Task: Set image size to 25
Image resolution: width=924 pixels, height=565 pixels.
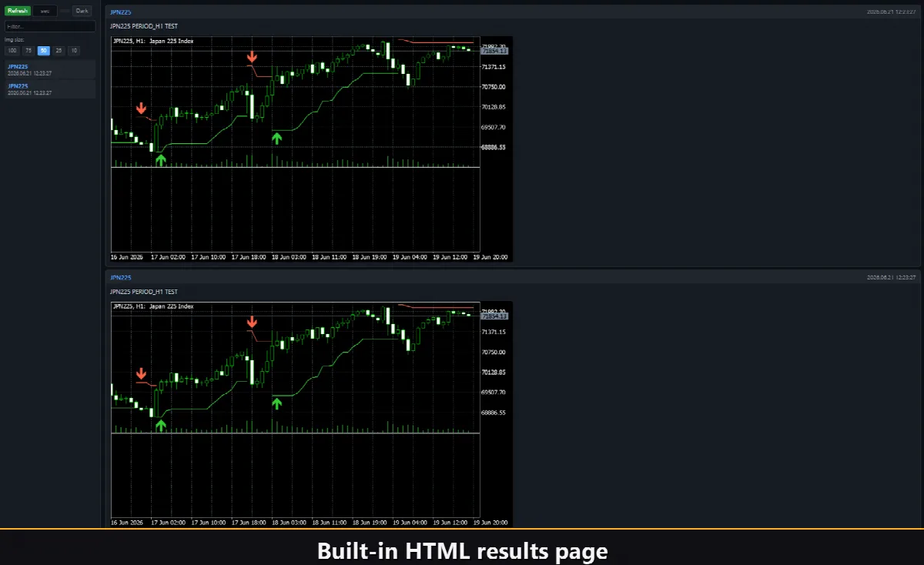Action: 59,51
